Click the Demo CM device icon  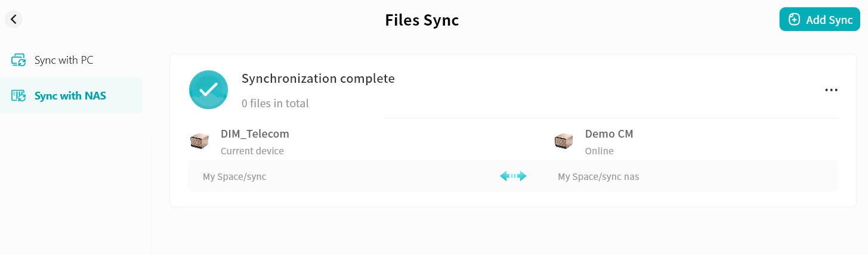[x=564, y=141]
